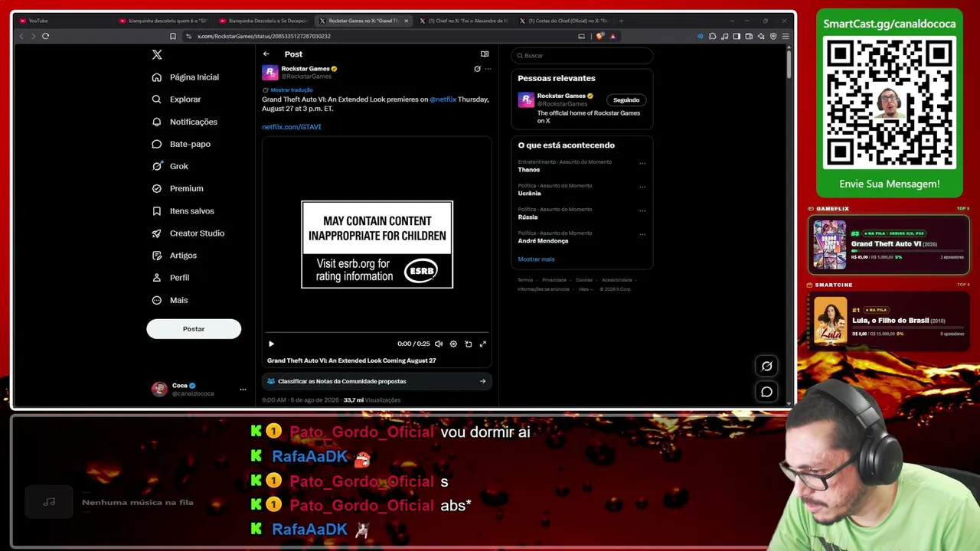Go back using the Post arrow
This screenshot has height=551, width=980.
(266, 54)
